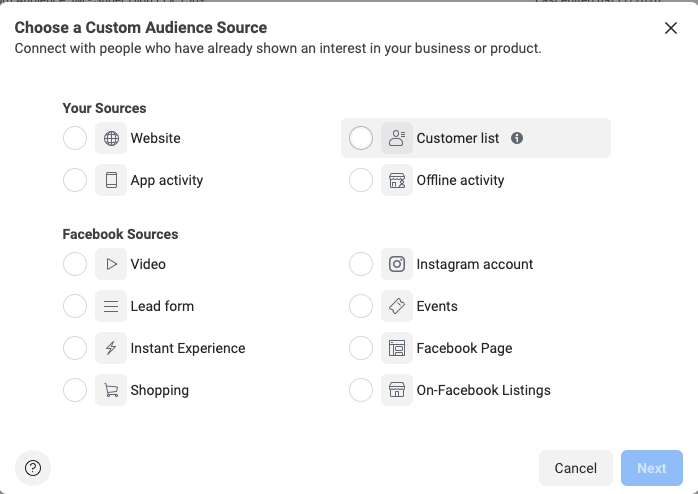Choose the Offline activity radio button
Image resolution: width=698 pixels, height=494 pixels.
coord(361,180)
